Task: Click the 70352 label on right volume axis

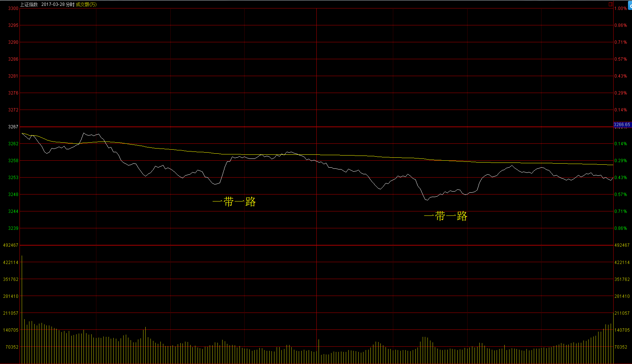Action: [x=621, y=347]
